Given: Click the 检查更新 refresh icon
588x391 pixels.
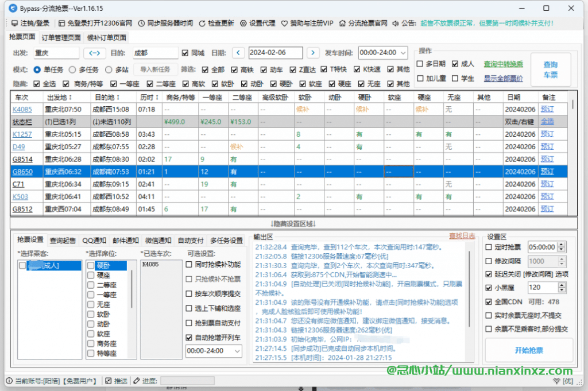Looking at the screenshot, I should pos(202,23).
